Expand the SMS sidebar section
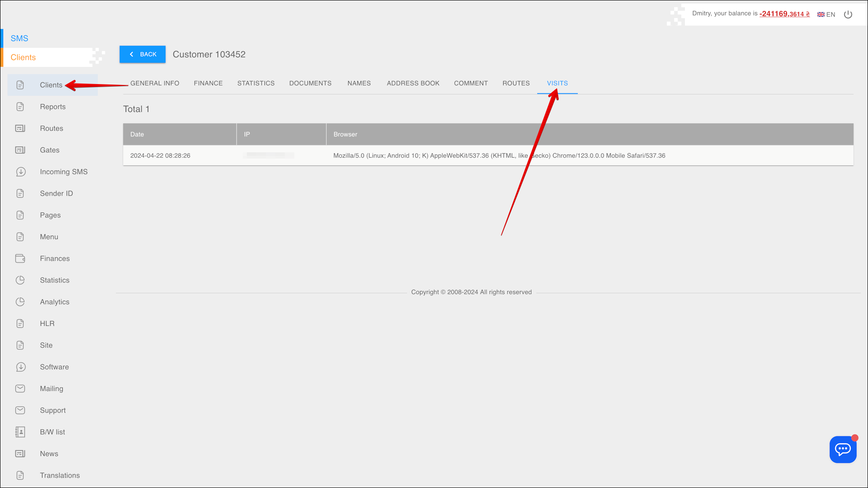 click(19, 38)
